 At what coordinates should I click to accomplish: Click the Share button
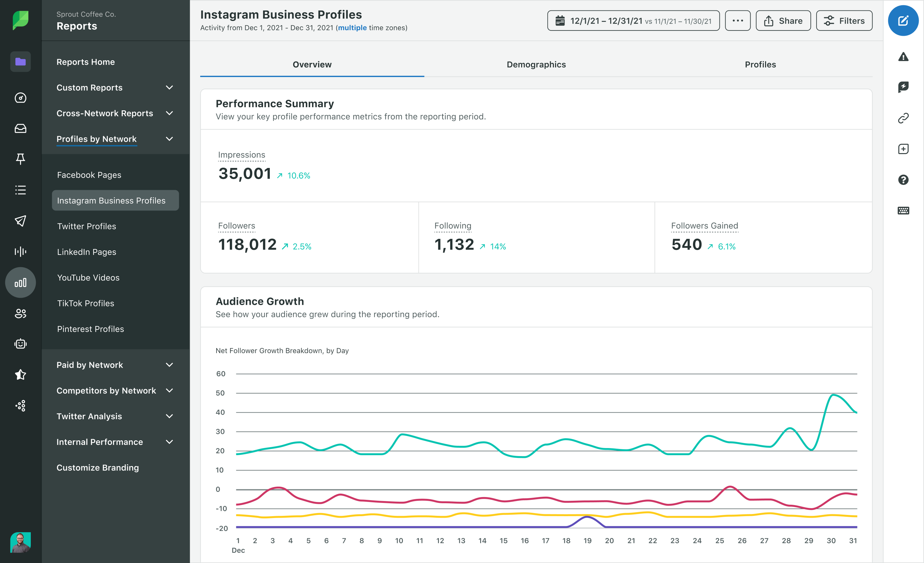[x=783, y=21]
